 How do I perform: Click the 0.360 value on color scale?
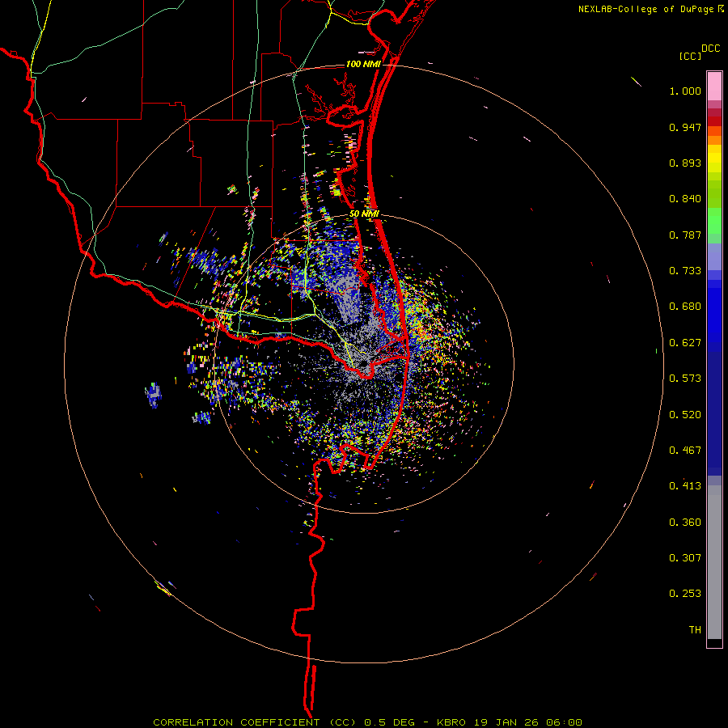685,523
